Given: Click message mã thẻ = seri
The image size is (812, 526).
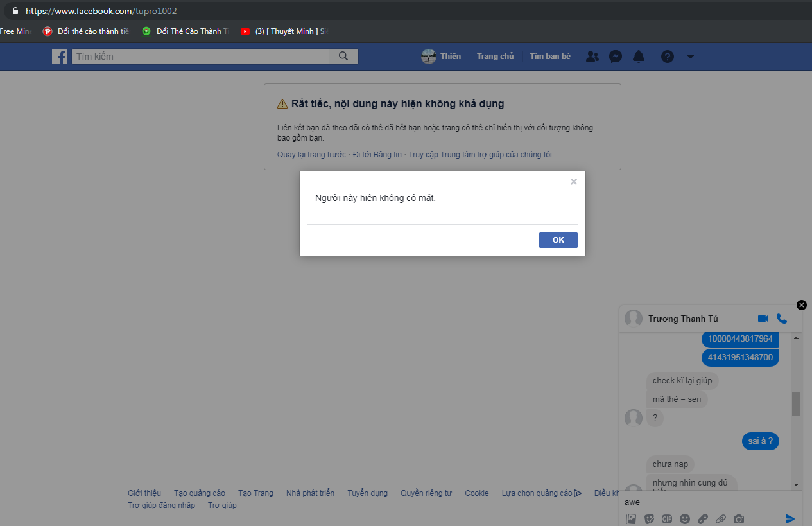Looking at the screenshot, I should tap(677, 399).
